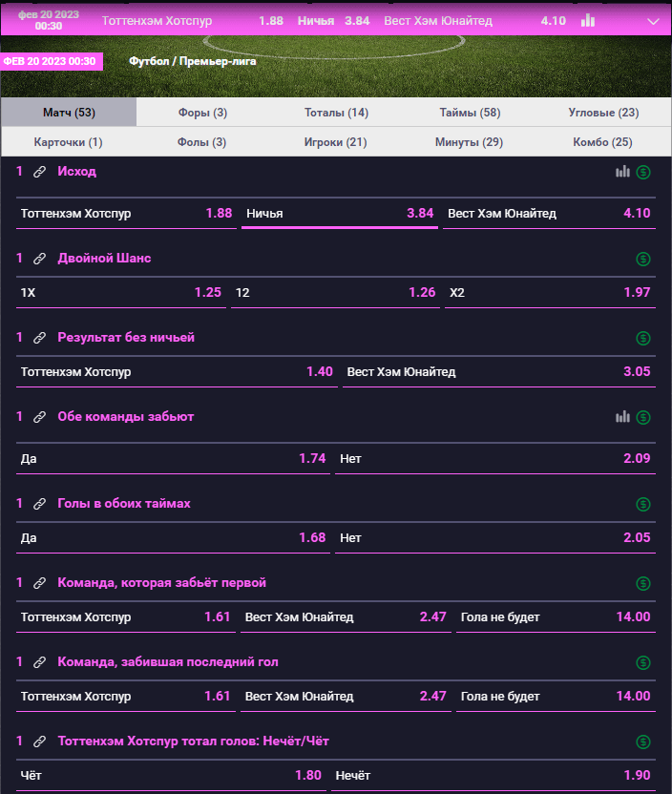The image size is (672, 794).
Task: Select Чёт at 1.80
Action: click(x=171, y=775)
